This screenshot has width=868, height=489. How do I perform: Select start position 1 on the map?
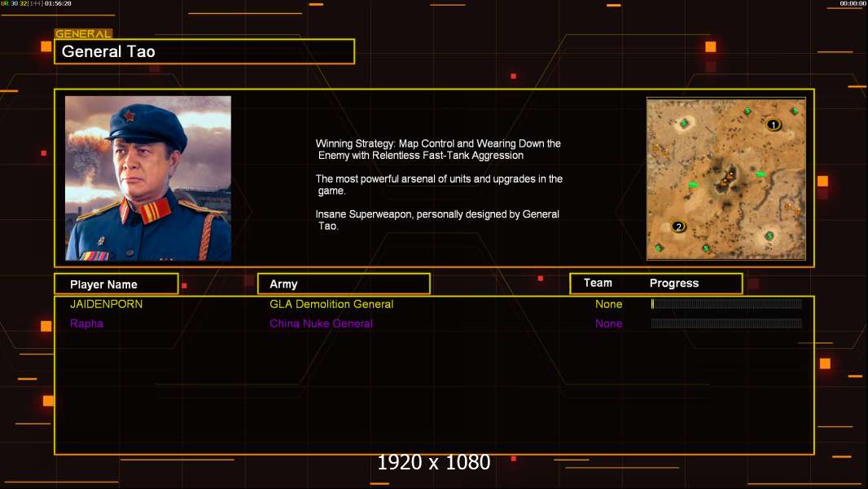pos(774,125)
